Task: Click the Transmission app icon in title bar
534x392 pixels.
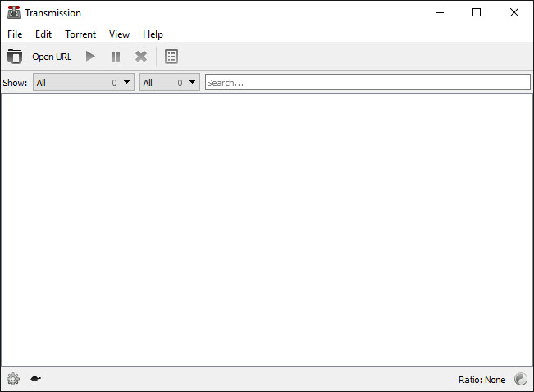Action: pyautogui.click(x=14, y=12)
